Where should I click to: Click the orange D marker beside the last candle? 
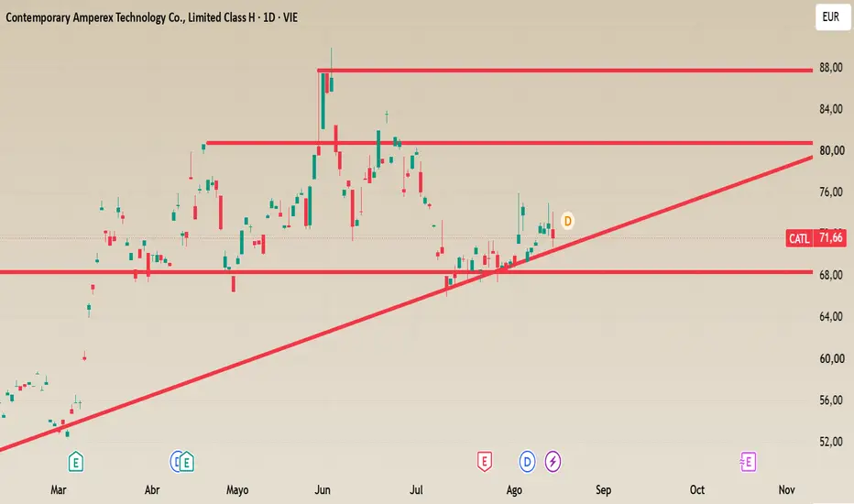coord(567,221)
